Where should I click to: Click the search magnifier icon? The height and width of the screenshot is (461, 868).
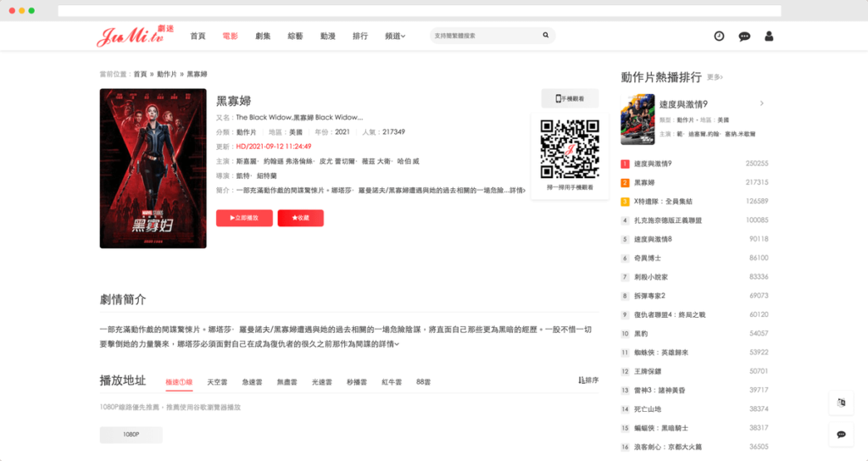pyautogui.click(x=546, y=36)
